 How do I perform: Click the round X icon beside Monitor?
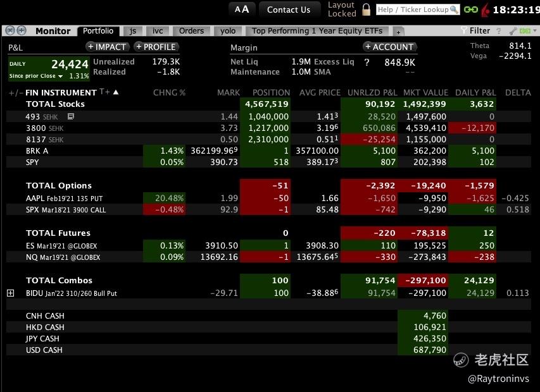tap(10, 30)
